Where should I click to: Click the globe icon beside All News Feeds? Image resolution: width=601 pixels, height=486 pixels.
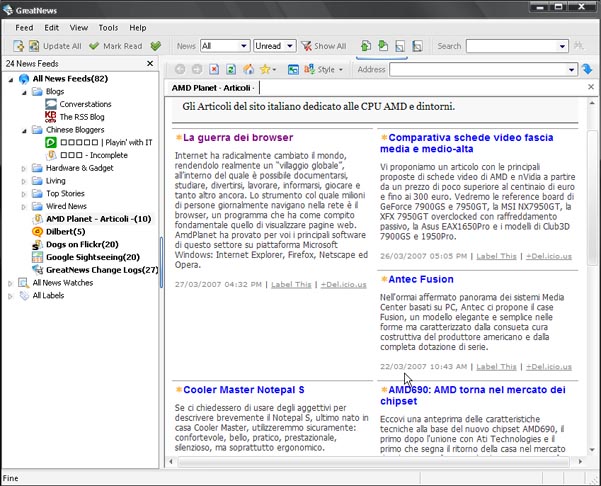[24, 79]
